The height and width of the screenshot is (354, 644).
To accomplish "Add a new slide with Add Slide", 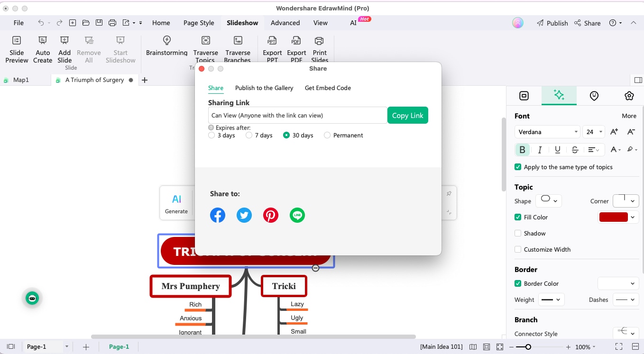I will tap(64, 49).
